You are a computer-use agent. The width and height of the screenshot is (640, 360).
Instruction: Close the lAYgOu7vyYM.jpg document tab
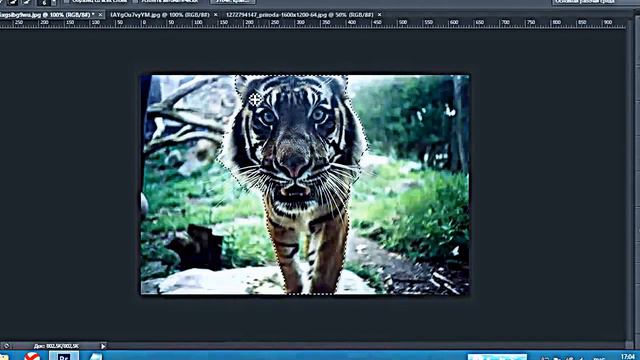tap(216, 15)
